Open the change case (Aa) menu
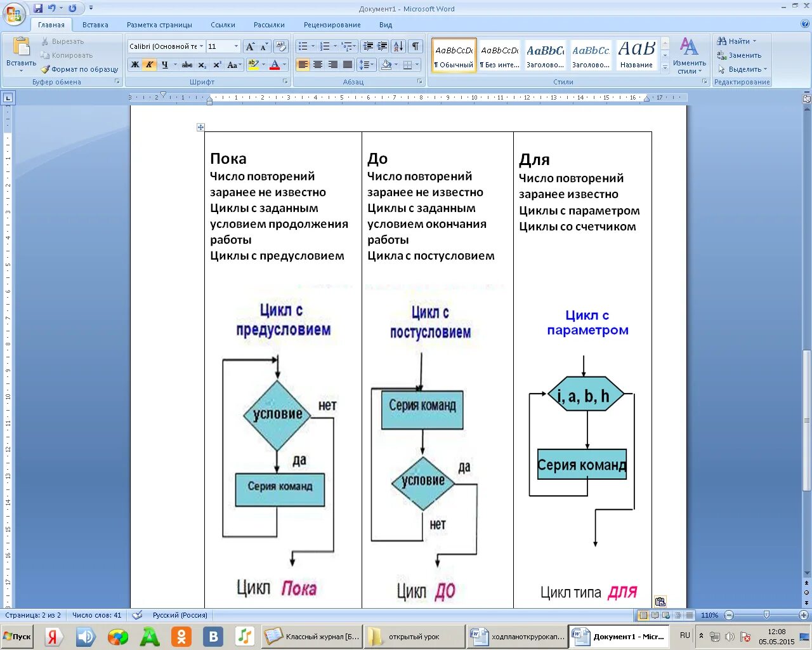Viewport: 812px width, 650px height. (233, 65)
